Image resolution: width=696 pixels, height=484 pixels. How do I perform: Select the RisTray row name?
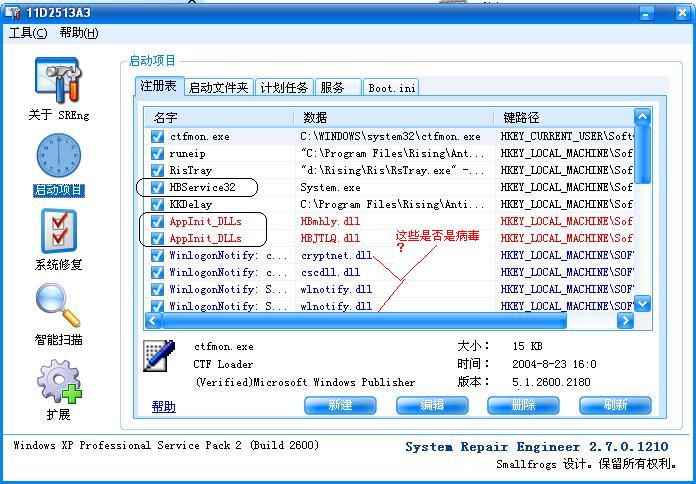click(x=190, y=171)
